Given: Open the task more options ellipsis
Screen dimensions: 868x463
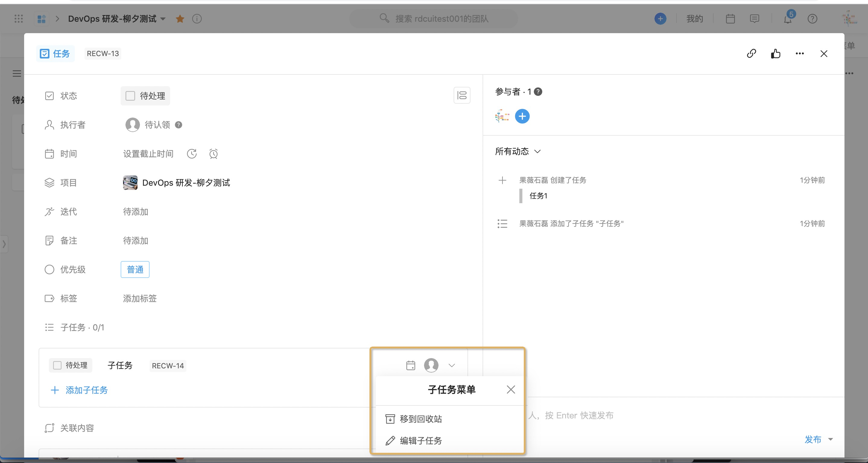Looking at the screenshot, I should click(800, 54).
